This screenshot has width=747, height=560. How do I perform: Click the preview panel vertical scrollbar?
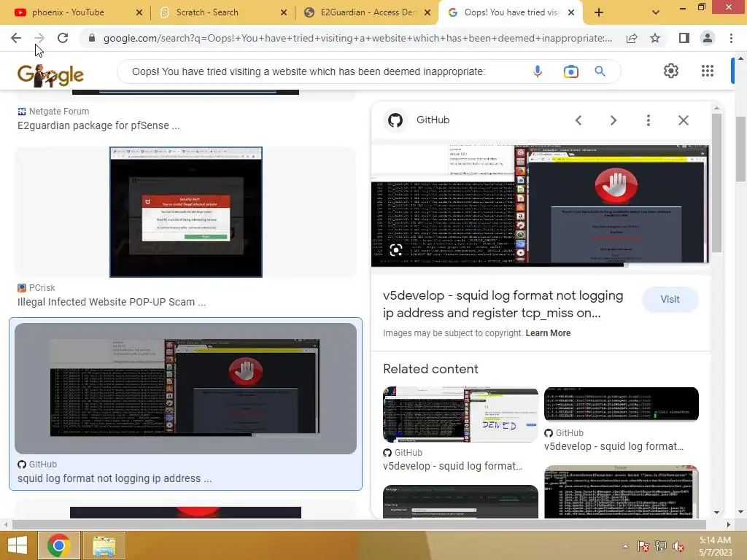pyautogui.click(x=716, y=183)
